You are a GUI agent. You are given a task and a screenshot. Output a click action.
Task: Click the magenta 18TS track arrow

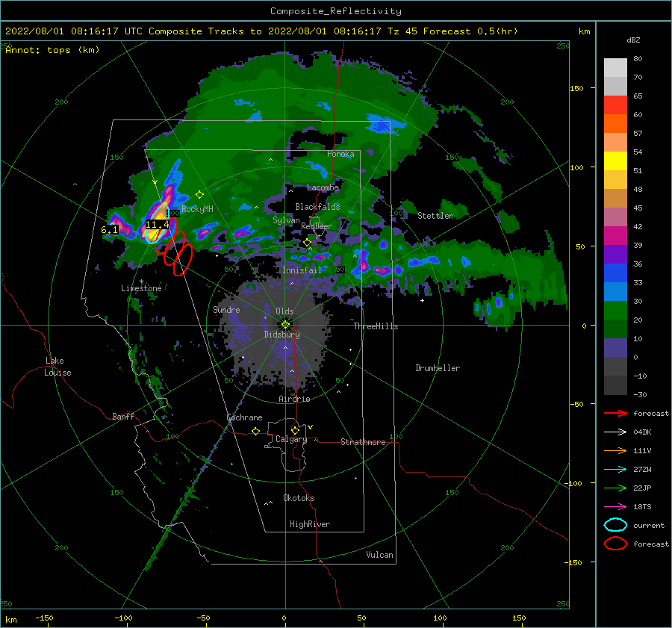coord(615,507)
